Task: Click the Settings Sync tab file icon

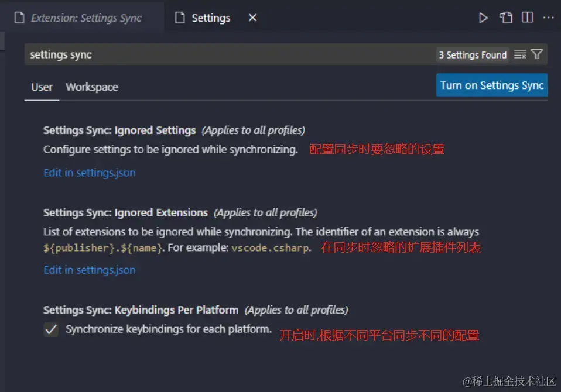Action: pyautogui.click(x=19, y=18)
